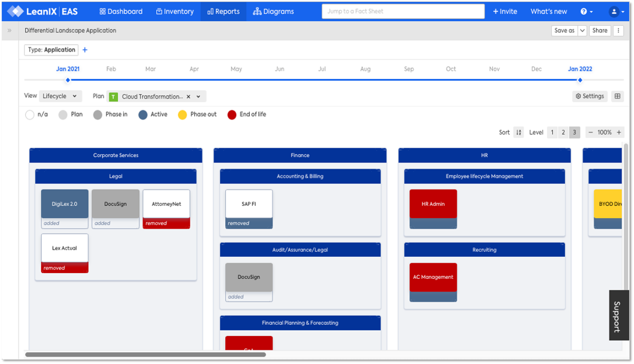Select level 2 hierarchy depth
Screen dimensions: 634x364
[x=563, y=132]
